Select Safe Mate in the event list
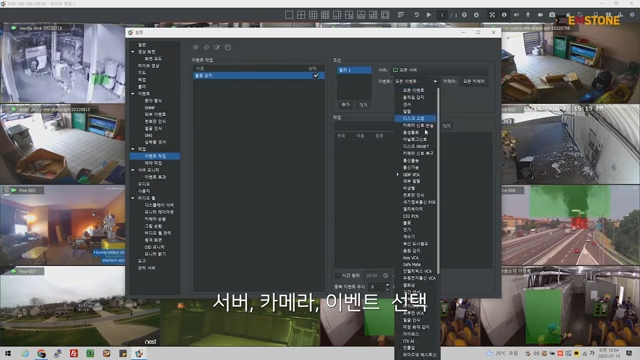Image resolution: width=640 pixels, height=360 pixels. click(411, 264)
